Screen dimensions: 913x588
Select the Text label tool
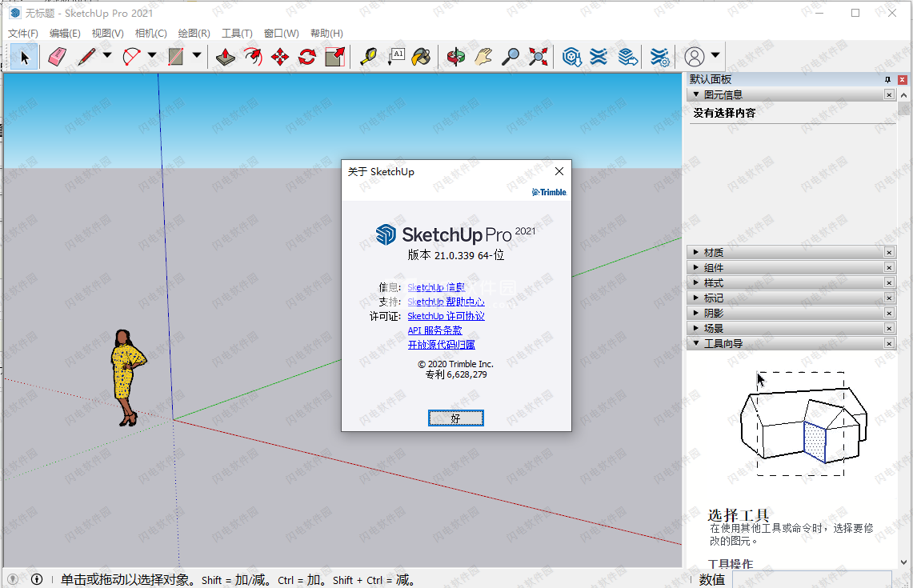[x=397, y=57]
